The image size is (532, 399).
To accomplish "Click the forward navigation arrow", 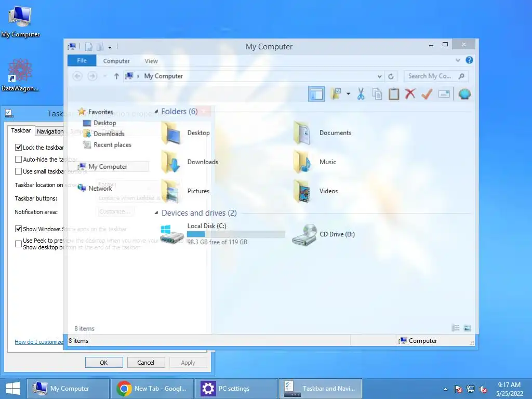I will tap(92, 76).
